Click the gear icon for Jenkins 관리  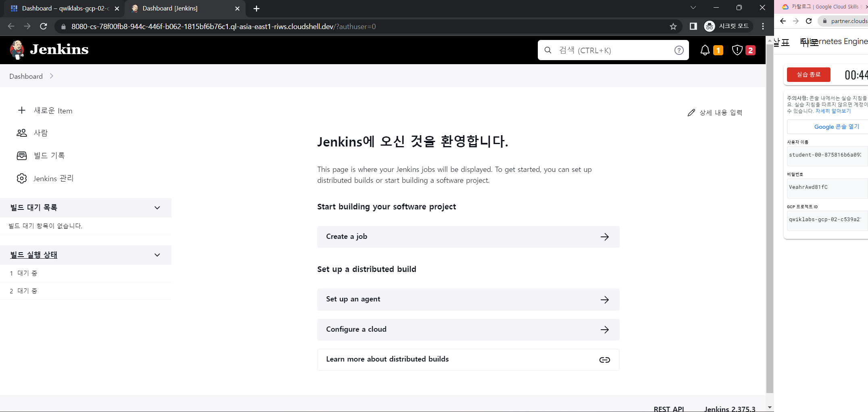22,178
